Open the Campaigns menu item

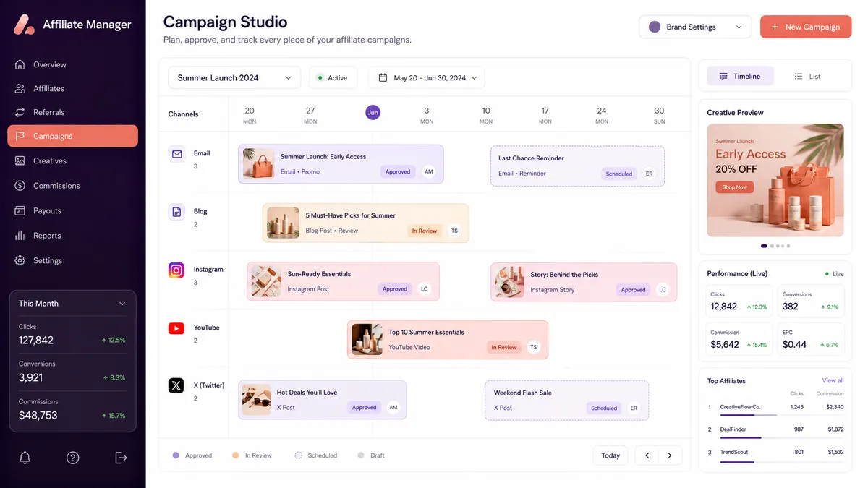pos(72,136)
